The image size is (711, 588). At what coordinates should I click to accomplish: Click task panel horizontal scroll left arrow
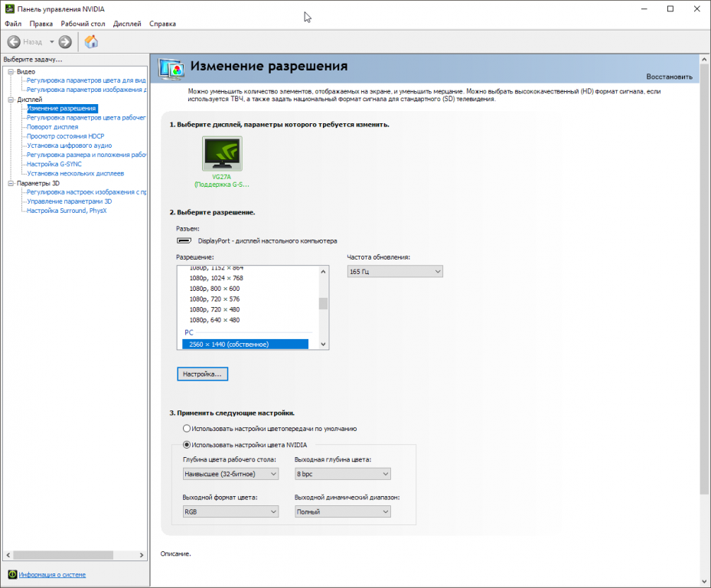[8, 555]
